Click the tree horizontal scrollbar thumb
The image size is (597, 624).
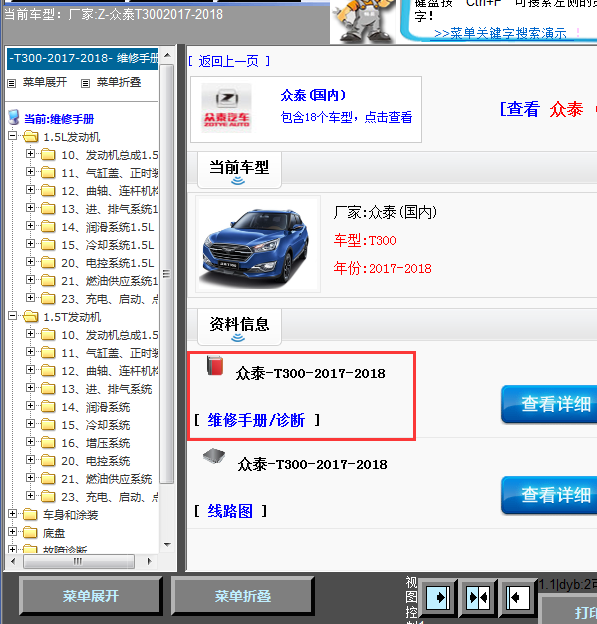pyautogui.click(x=79, y=561)
